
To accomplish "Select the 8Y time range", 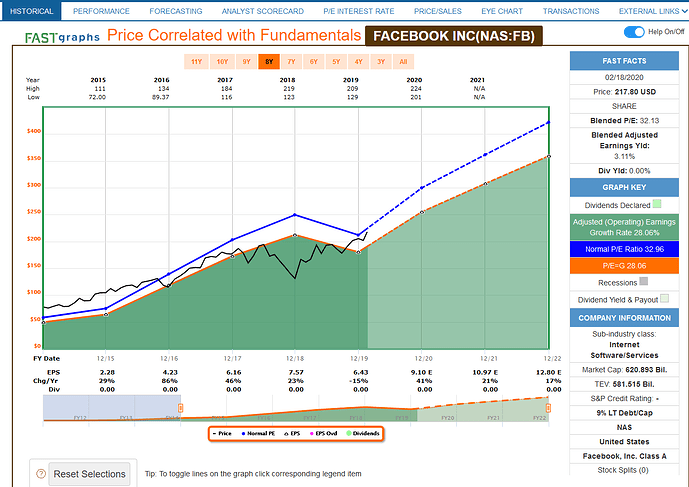I will 269,62.
